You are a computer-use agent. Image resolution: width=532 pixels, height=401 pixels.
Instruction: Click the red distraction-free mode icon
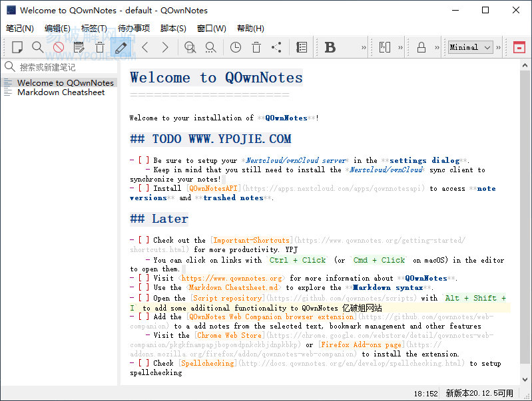[519, 47]
